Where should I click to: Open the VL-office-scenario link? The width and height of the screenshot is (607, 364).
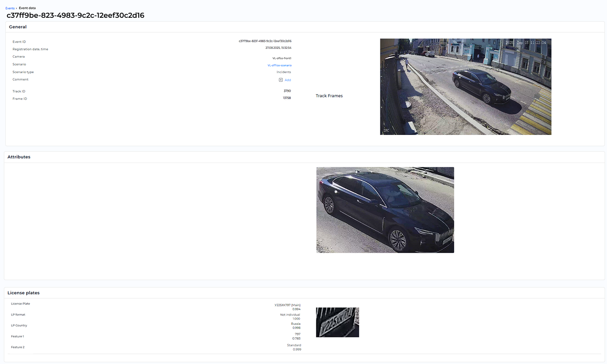click(279, 65)
